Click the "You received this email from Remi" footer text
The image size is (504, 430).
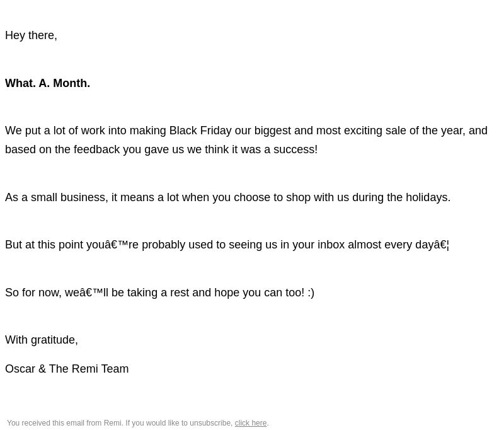click(65, 423)
